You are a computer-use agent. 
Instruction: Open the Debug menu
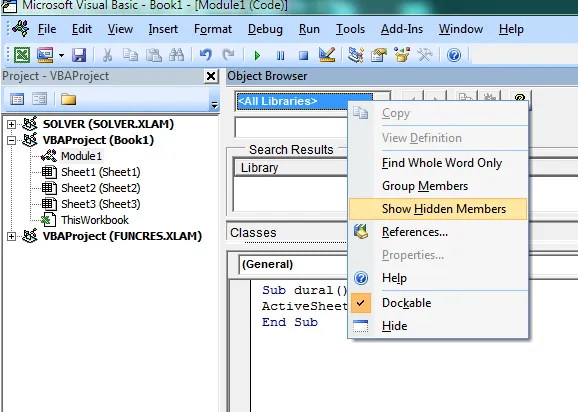coord(265,29)
